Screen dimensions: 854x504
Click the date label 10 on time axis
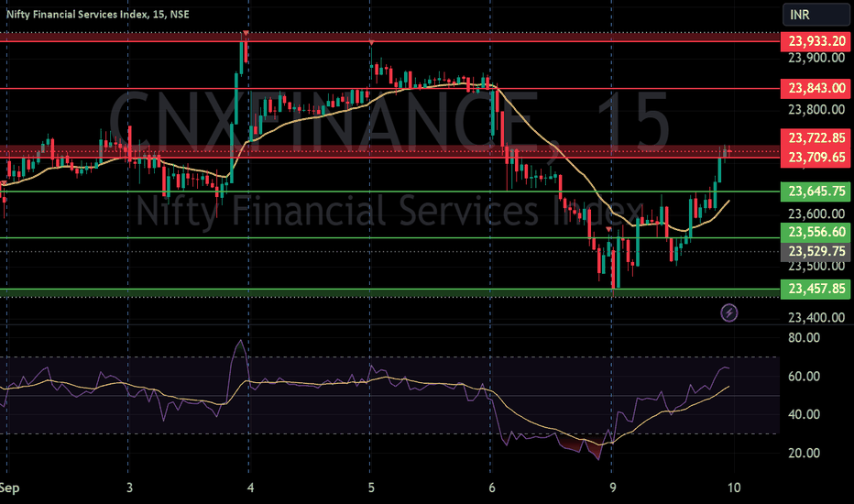point(734,488)
